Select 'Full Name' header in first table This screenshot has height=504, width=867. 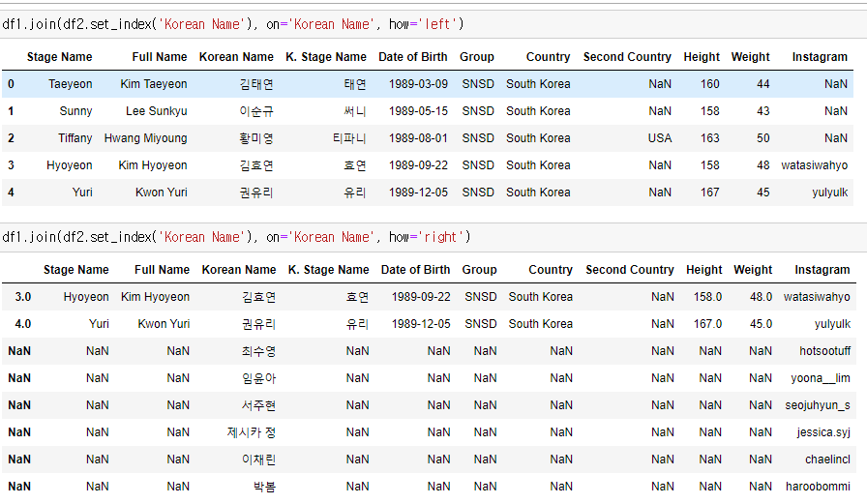[160, 57]
